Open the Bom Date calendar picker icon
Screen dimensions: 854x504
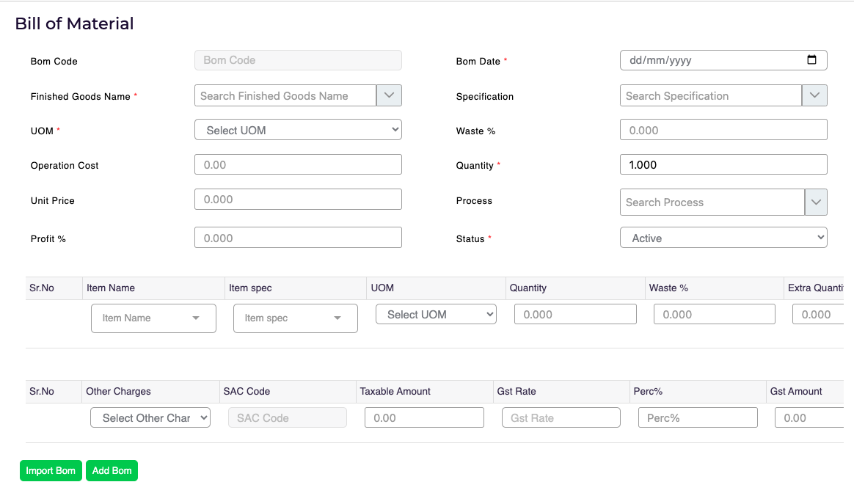pos(811,60)
